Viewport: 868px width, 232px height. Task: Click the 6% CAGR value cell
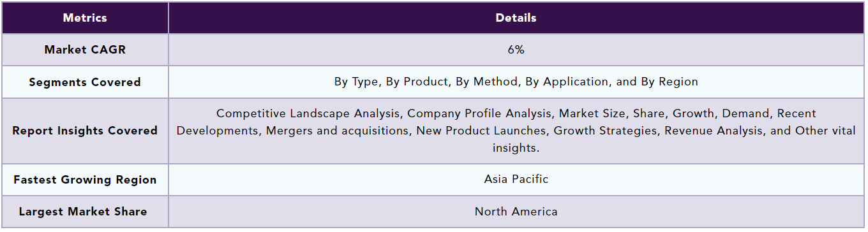point(516,50)
